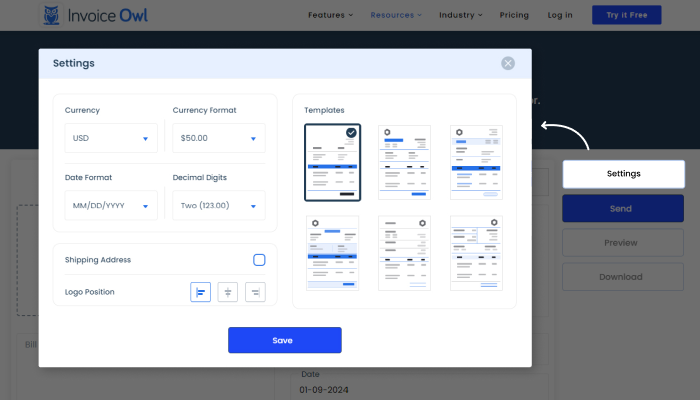Expand the Features menu

pos(330,15)
